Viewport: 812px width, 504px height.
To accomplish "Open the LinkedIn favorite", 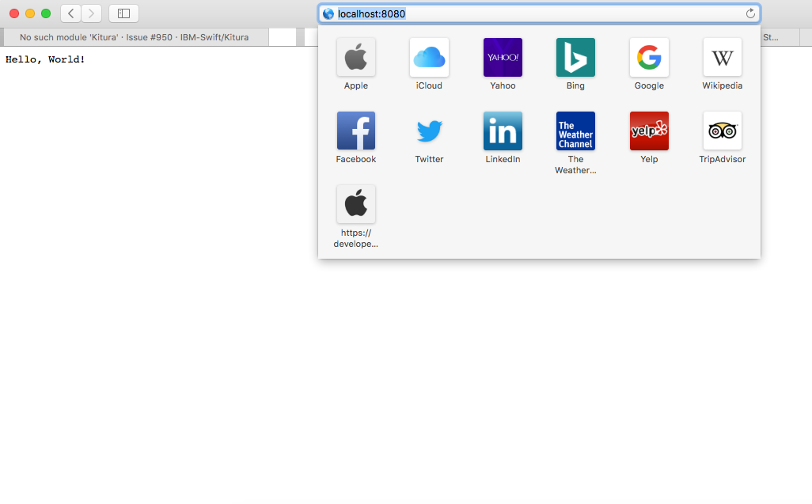I will click(x=503, y=131).
